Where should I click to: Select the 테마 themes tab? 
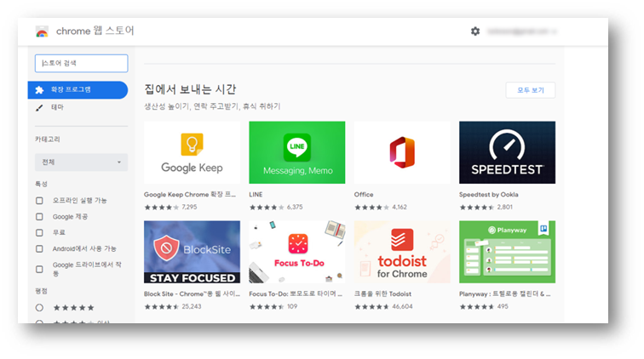tap(57, 107)
